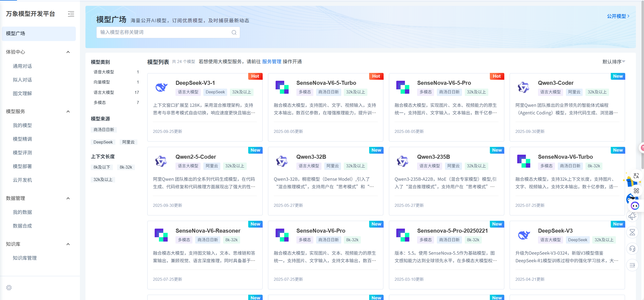Enable the DeepSeek model source filter
The width and height of the screenshot is (644, 300).
pos(103,142)
